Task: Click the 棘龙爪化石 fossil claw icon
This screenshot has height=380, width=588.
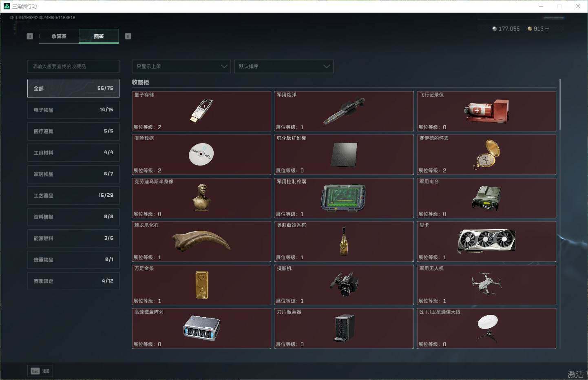Action: point(201,241)
